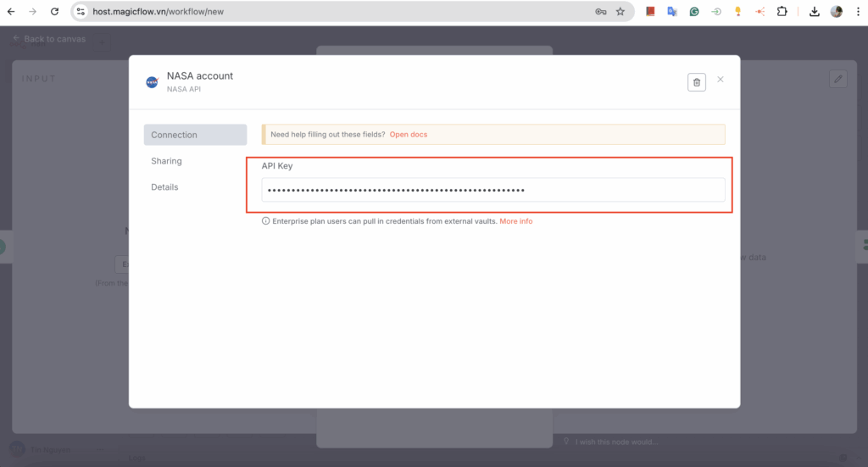Open the Google Translate extension
Viewport: 868px width, 467px height.
(x=672, y=12)
